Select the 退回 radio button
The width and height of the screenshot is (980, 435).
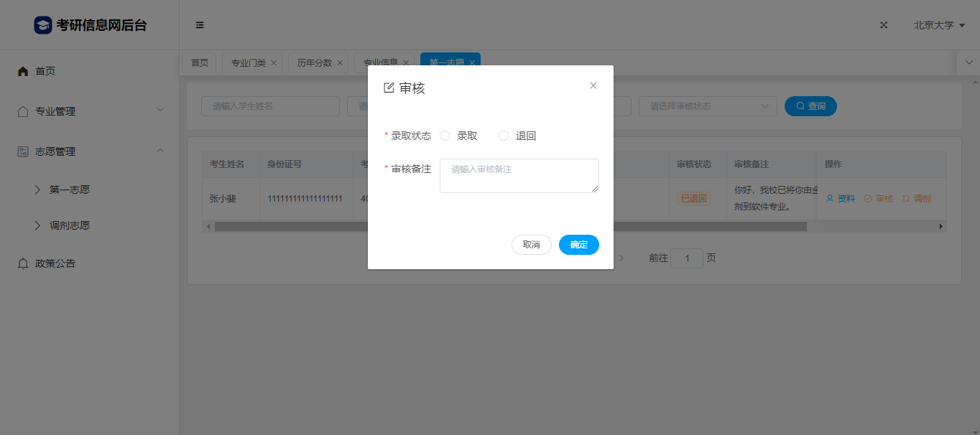(504, 136)
